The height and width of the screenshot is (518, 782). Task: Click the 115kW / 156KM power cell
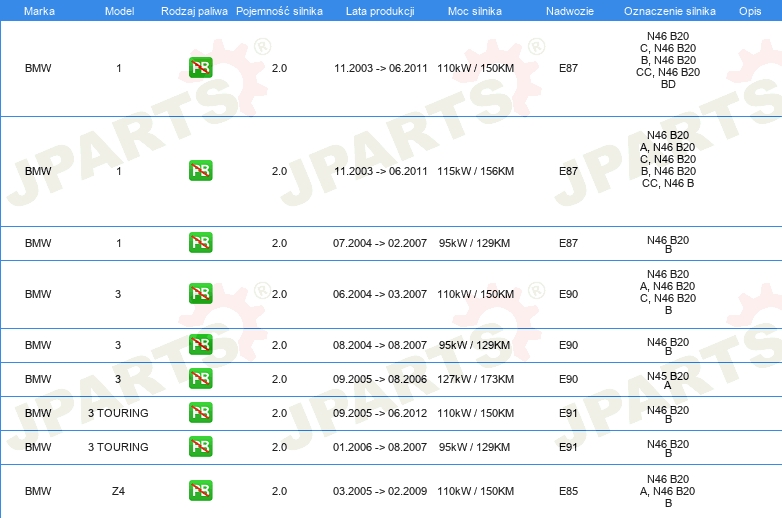coord(475,171)
